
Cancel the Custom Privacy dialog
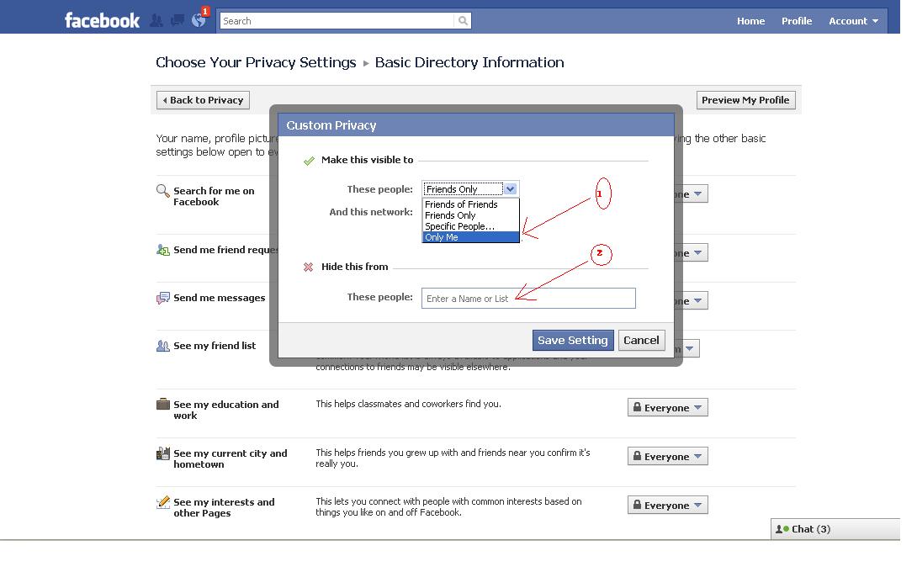click(641, 340)
